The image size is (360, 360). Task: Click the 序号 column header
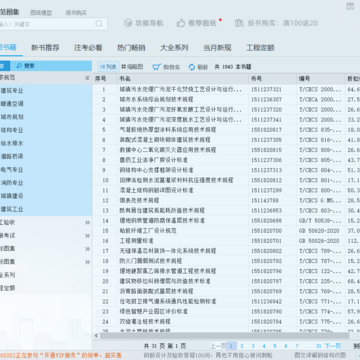coord(104,79)
